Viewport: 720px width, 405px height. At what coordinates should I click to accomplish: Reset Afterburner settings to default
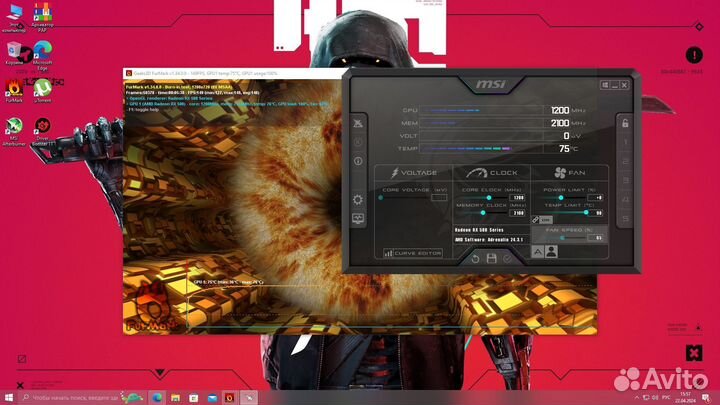coord(475,259)
